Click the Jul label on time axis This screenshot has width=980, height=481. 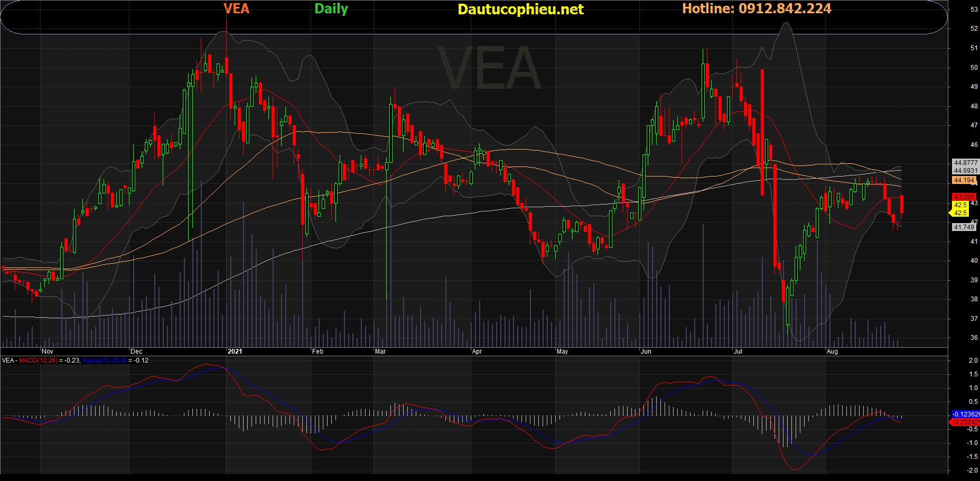738,351
